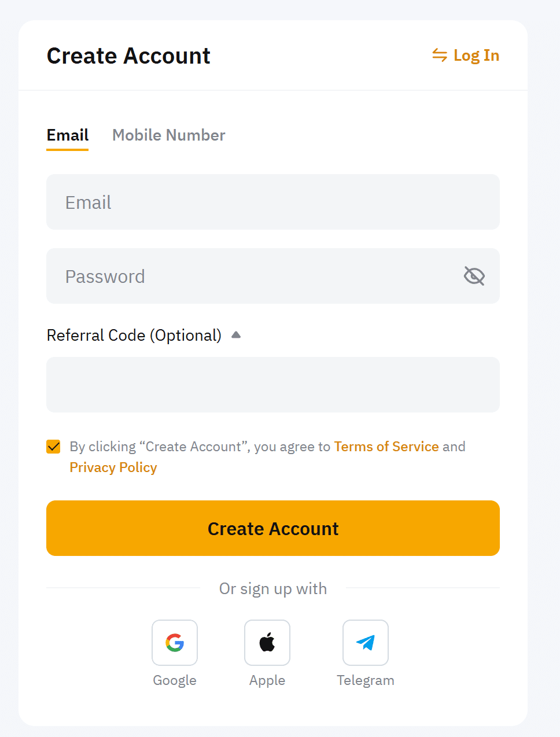Go to Log In link text

click(476, 56)
